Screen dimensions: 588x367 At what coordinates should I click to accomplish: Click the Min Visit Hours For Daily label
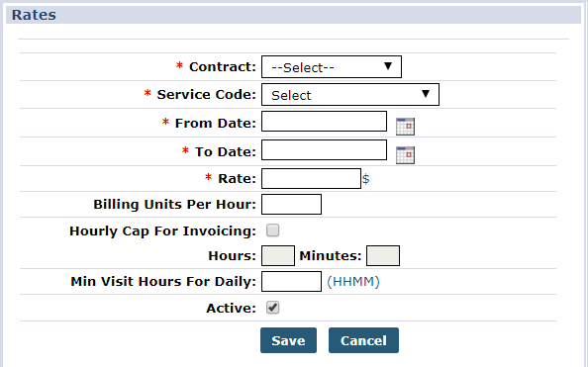point(163,281)
